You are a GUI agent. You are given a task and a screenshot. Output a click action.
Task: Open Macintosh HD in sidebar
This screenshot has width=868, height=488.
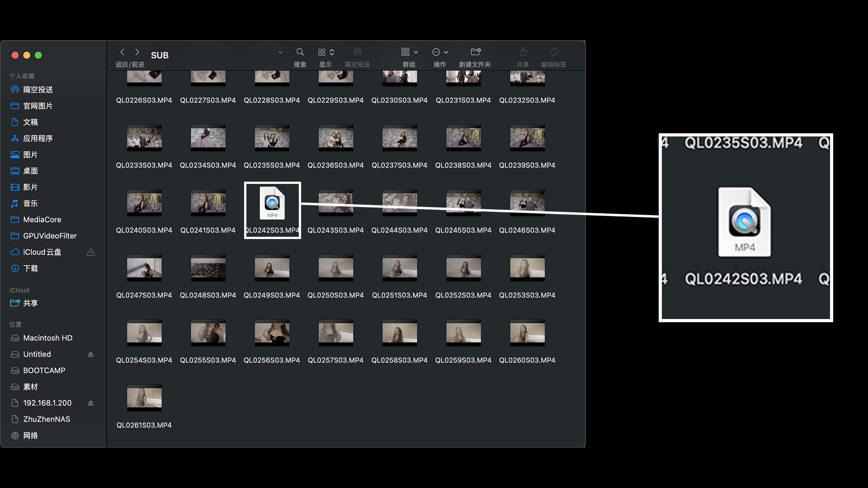[47, 338]
